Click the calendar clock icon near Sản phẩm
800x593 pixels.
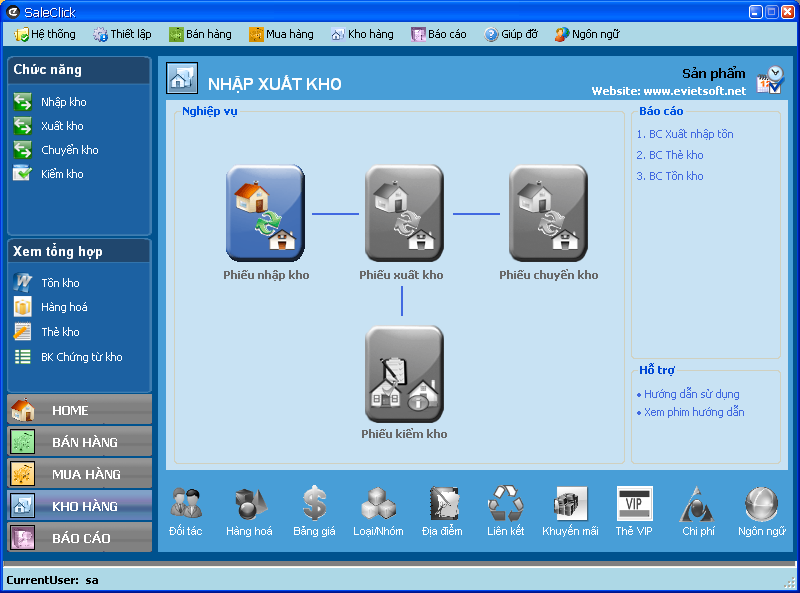click(x=770, y=80)
